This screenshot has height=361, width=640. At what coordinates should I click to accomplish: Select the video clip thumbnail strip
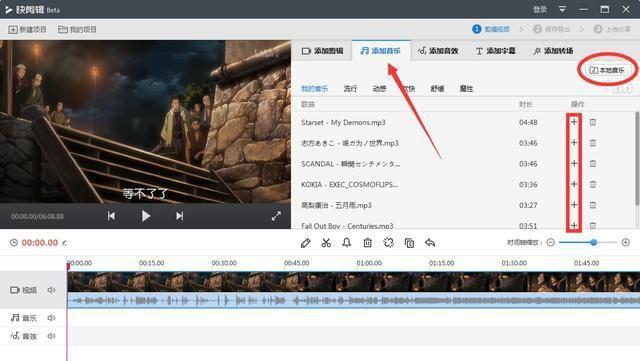coord(353,282)
